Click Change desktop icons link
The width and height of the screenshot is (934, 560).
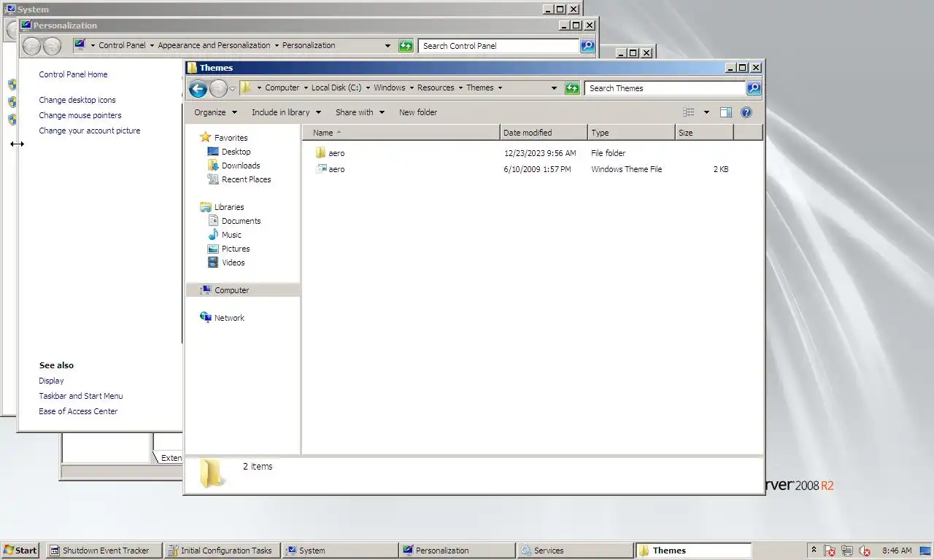pos(77,100)
